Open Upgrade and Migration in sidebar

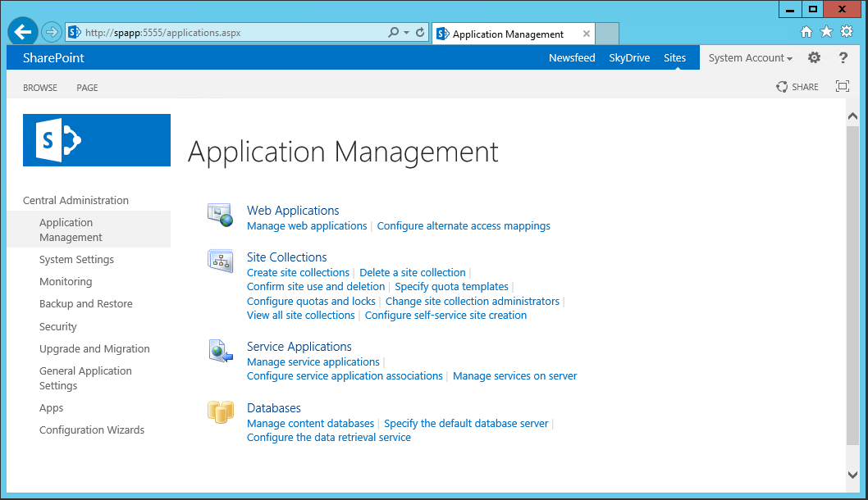coord(94,348)
